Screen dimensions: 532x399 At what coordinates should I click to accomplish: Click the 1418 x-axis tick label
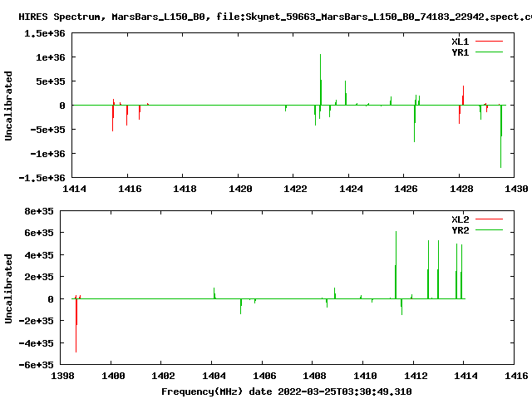pyautogui.click(x=185, y=189)
